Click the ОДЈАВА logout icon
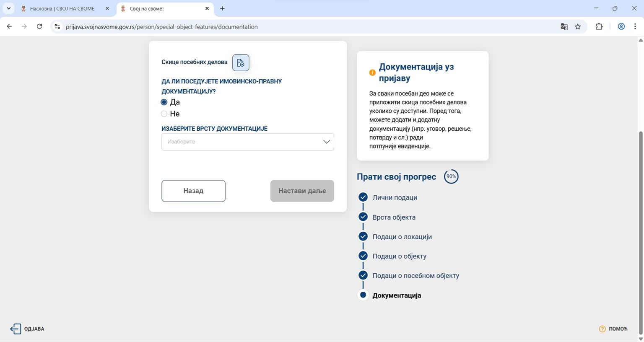This screenshot has height=342, width=644. (16, 329)
